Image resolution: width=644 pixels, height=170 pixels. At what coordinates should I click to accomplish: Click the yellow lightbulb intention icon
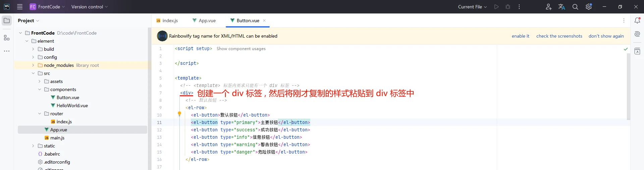[179, 114]
